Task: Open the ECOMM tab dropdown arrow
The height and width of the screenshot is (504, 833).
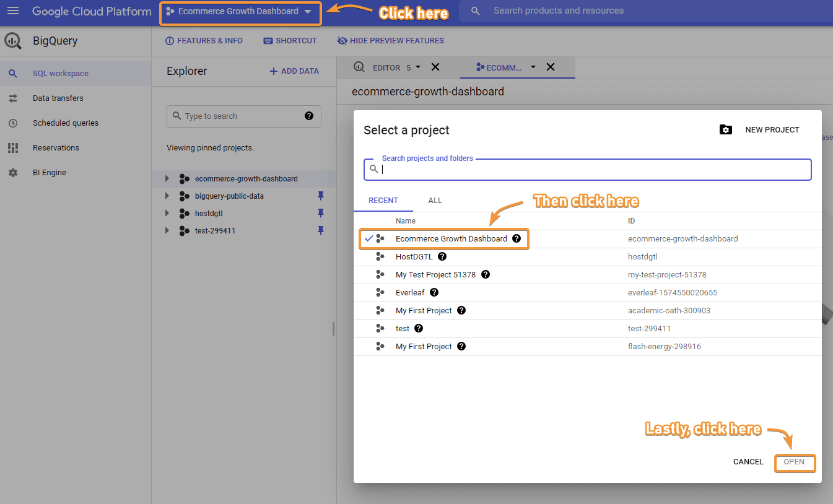Action: [533, 67]
